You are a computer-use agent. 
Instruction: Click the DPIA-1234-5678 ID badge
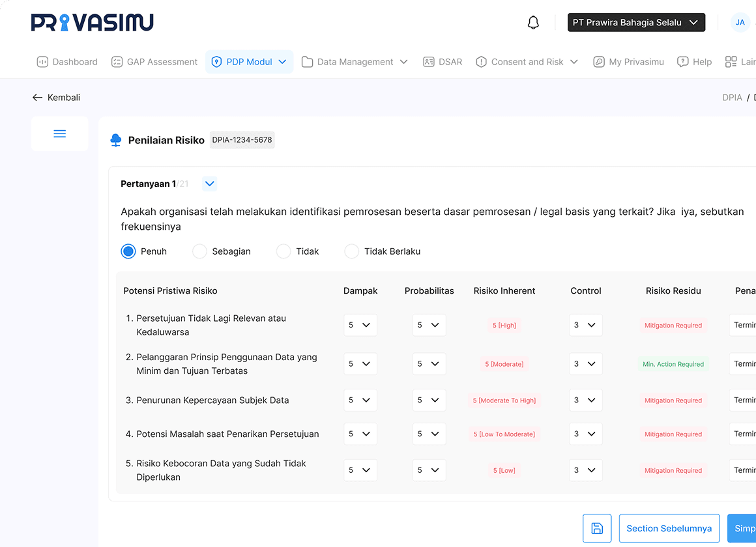click(x=242, y=140)
